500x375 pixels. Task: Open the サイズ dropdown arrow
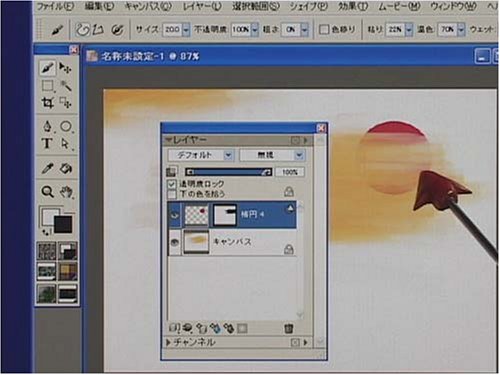(186, 30)
